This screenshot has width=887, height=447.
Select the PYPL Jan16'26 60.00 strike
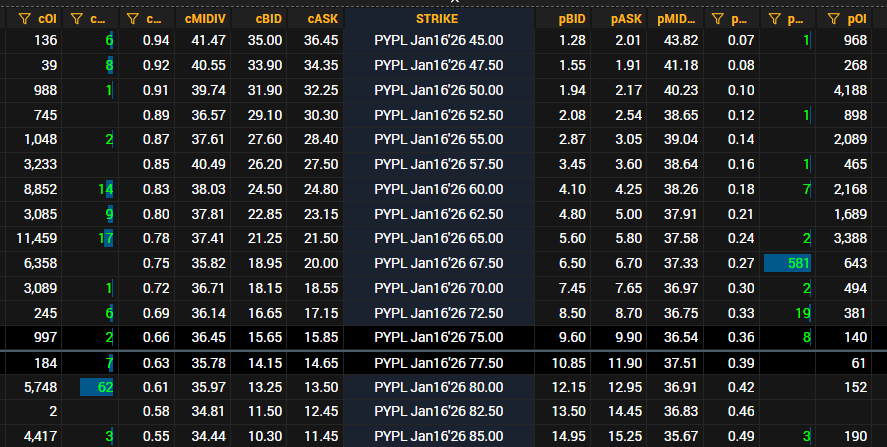(x=438, y=190)
